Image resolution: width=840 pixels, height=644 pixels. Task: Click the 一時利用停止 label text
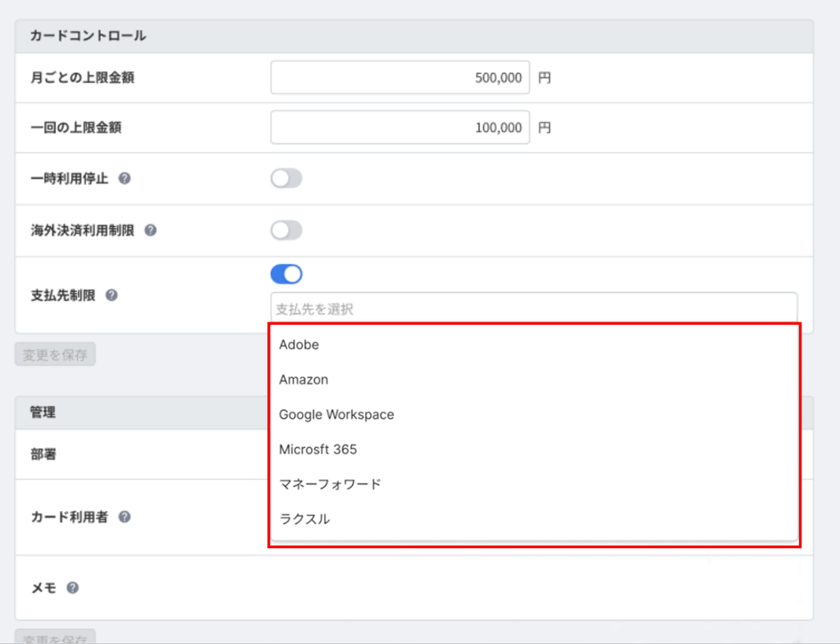pyautogui.click(x=70, y=178)
